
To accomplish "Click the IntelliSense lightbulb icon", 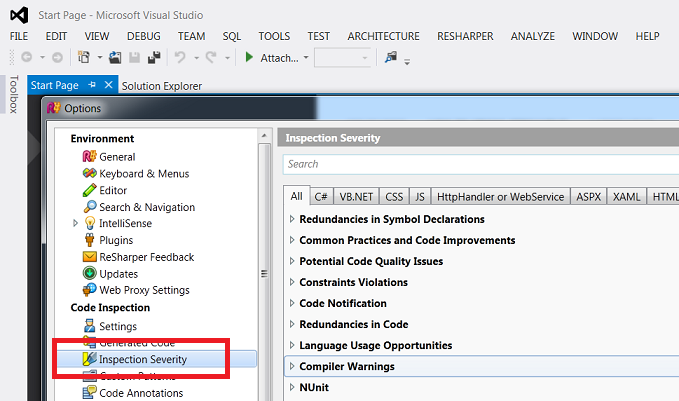I will 90,223.
